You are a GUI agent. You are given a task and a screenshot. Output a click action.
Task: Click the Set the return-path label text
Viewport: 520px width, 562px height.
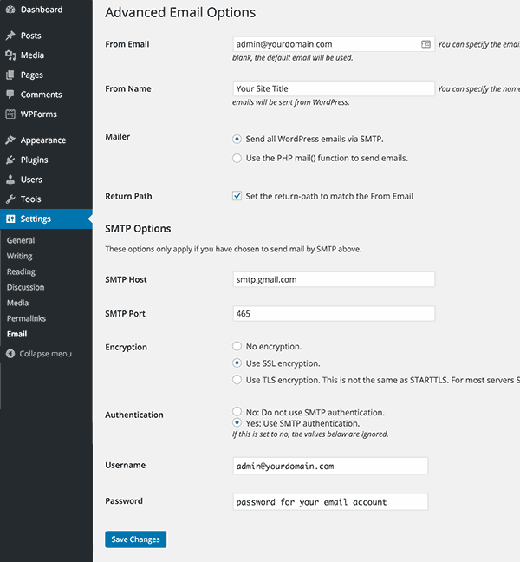click(329, 196)
